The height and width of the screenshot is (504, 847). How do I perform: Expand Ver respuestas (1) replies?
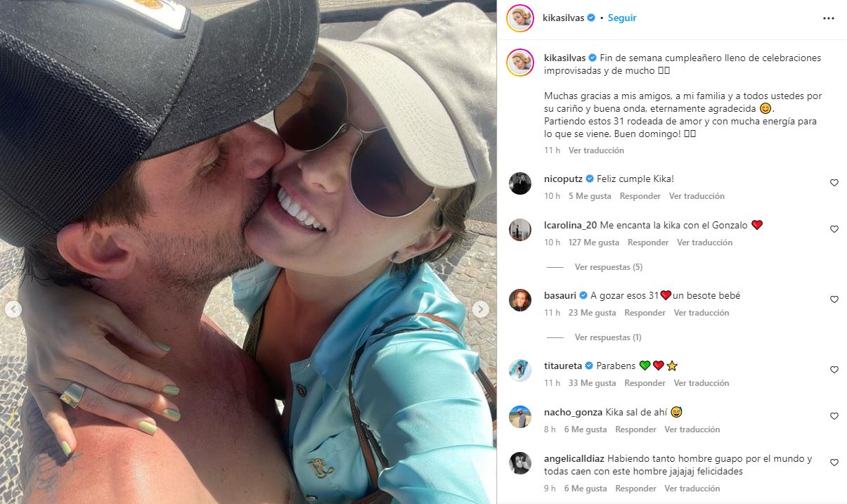[608, 337]
